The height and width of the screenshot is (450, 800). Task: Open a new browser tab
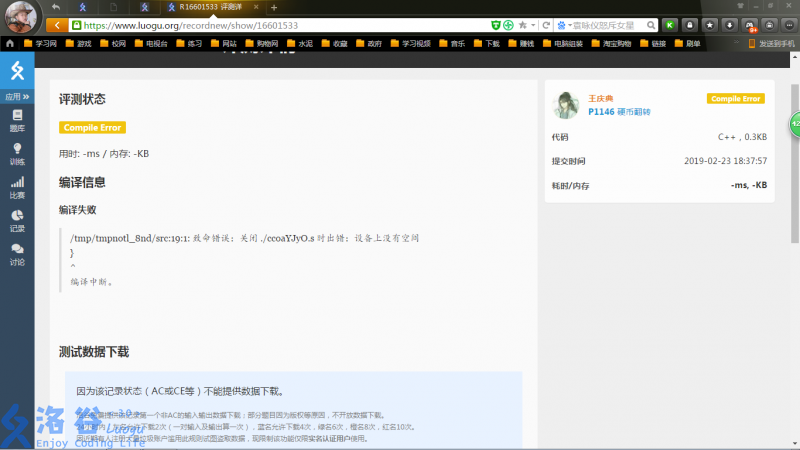274,7
